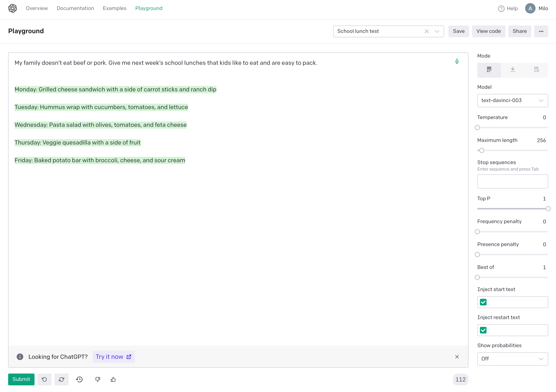Click the thumbs down feedback icon
The height and width of the screenshot is (392, 556).
click(98, 379)
